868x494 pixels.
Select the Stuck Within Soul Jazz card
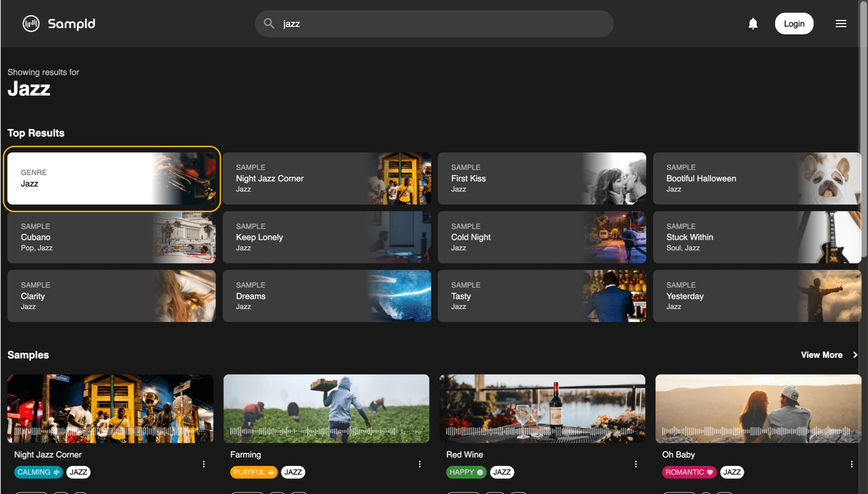pyautogui.click(x=757, y=237)
